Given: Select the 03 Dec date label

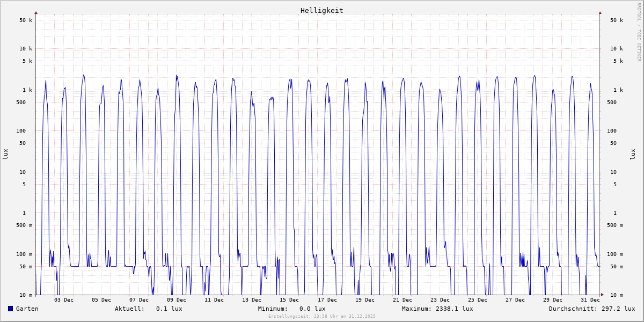Looking at the screenshot, I should pos(64,300).
